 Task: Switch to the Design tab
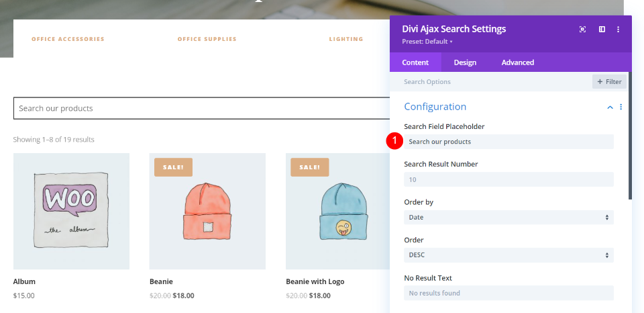(465, 62)
